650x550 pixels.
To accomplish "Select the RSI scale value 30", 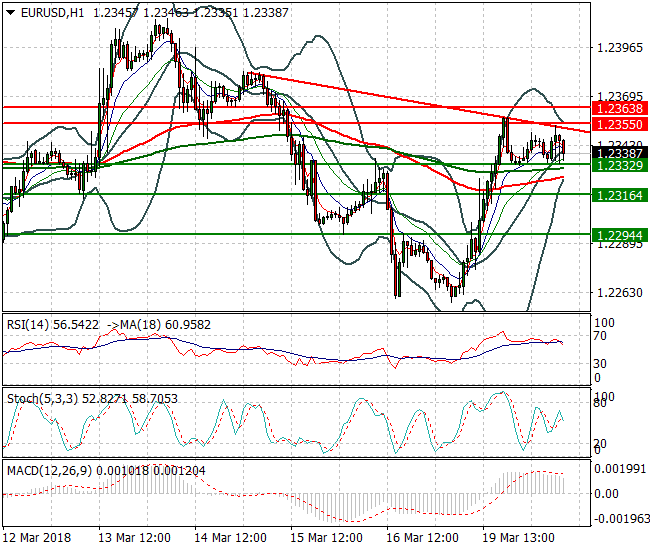I will (600, 364).
